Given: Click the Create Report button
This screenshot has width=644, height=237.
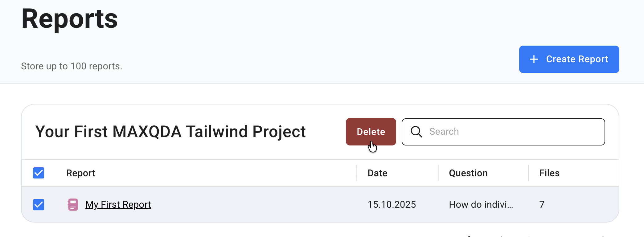Looking at the screenshot, I should point(569,59).
